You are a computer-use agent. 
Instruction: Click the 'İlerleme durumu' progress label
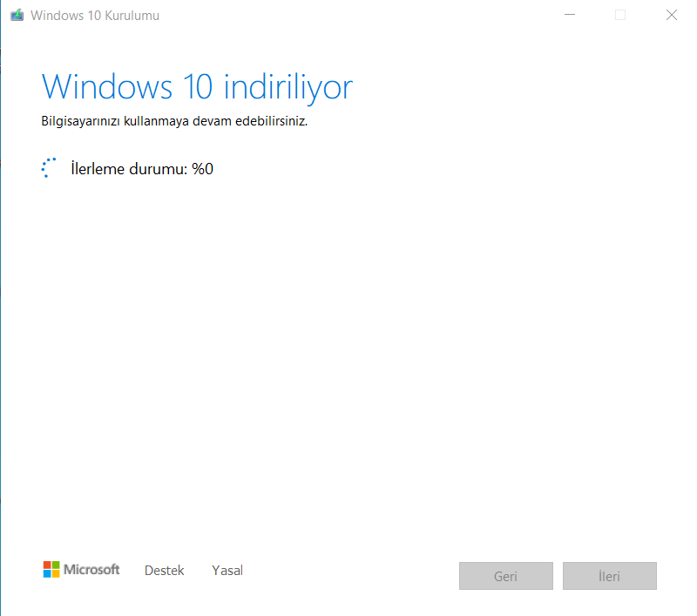(x=128, y=169)
